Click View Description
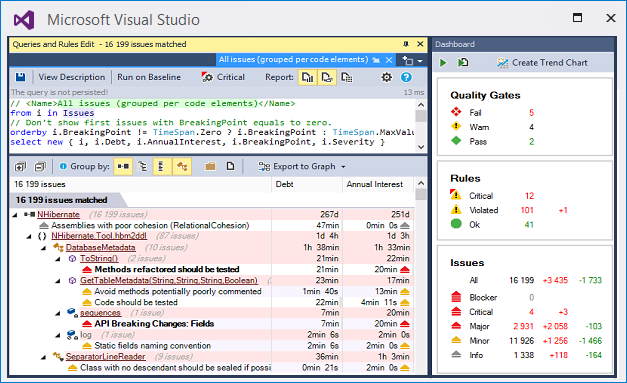 tap(72, 77)
